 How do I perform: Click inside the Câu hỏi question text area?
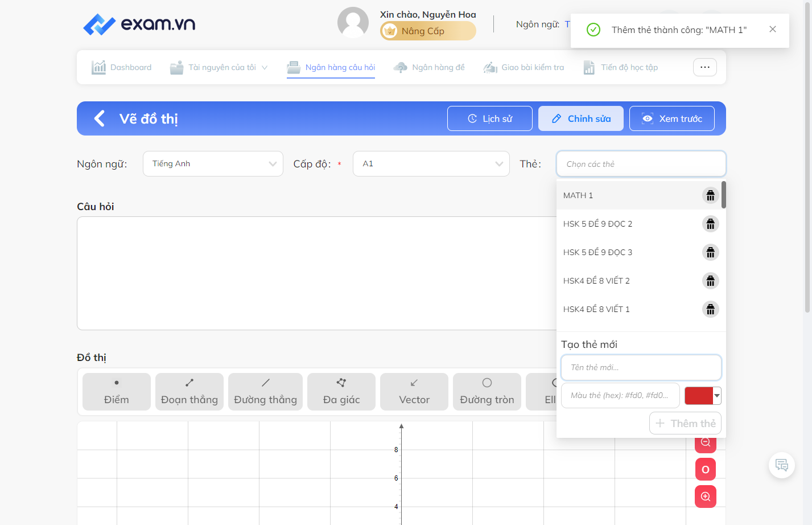(x=316, y=273)
